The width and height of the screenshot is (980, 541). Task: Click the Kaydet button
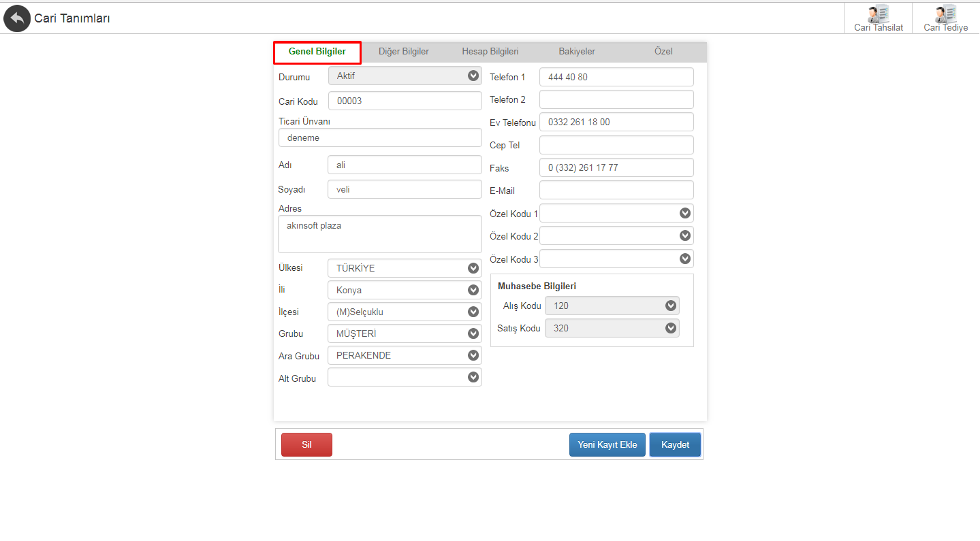pyautogui.click(x=675, y=444)
